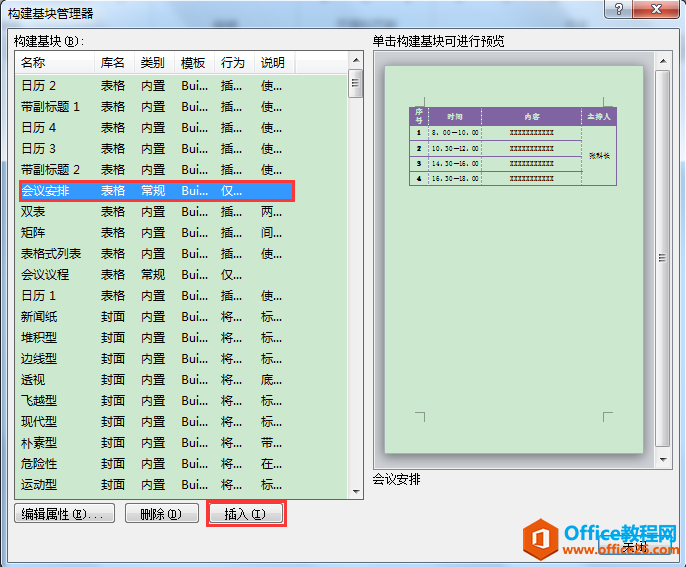Sort list by 库名 column header
686x567 pixels.
click(x=114, y=63)
